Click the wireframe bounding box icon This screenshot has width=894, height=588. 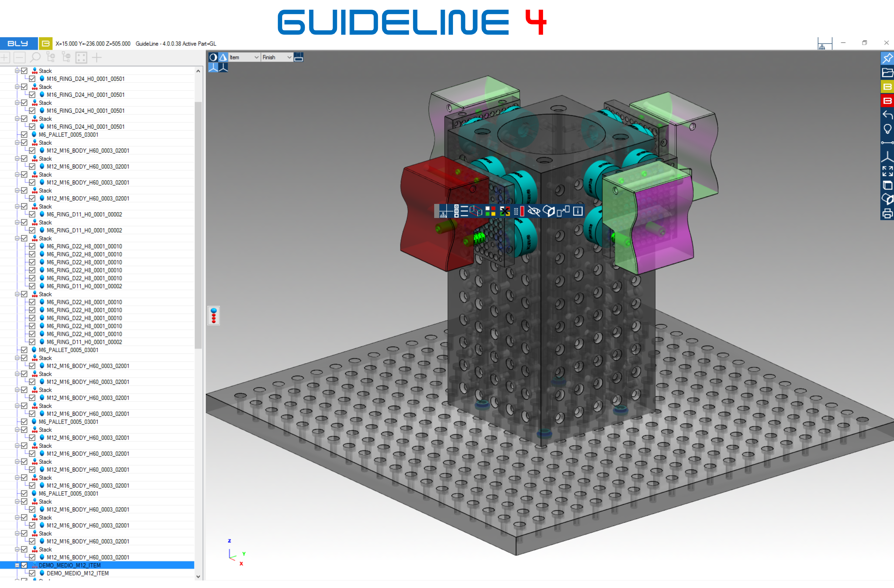(475, 211)
